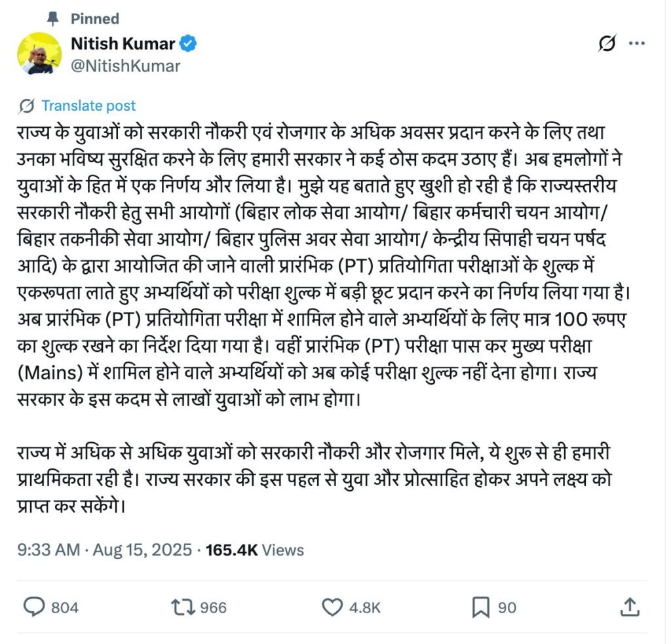The image size is (671, 644).
Task: View the 165.4K Views analytics
Action: point(255,550)
